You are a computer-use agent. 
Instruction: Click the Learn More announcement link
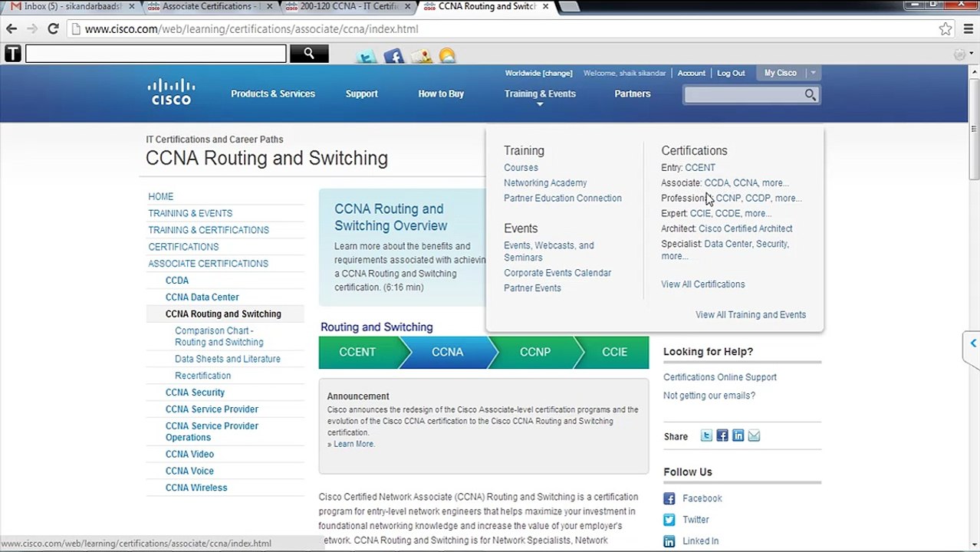click(354, 444)
